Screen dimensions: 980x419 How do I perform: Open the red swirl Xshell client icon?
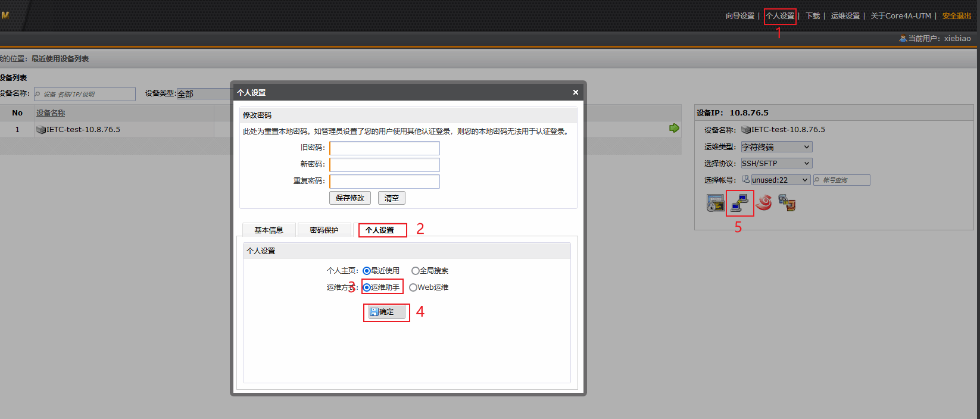pyautogui.click(x=764, y=203)
